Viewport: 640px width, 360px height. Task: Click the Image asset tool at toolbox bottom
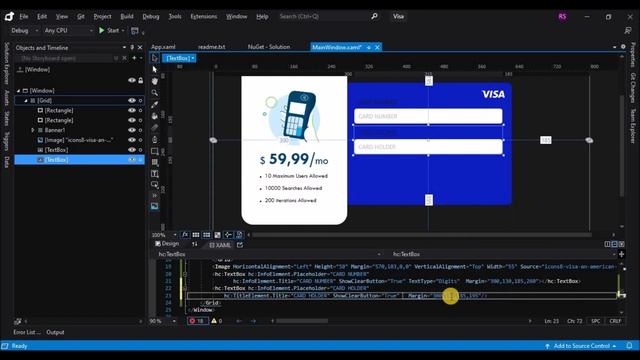pos(155,206)
